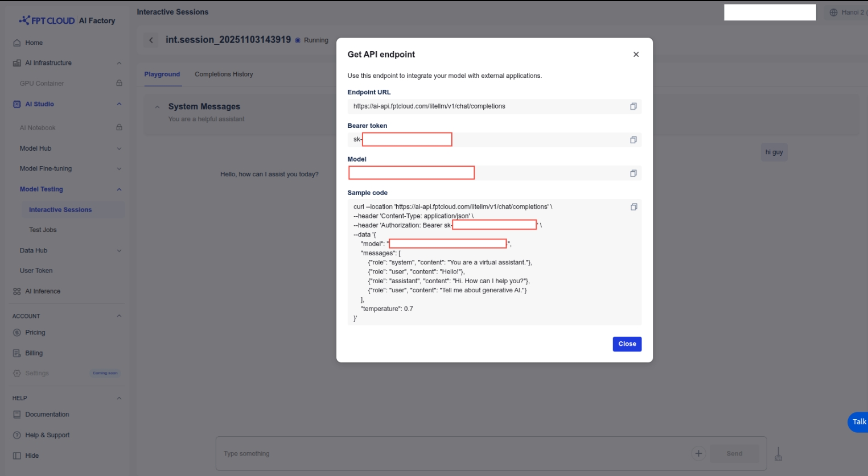Collapse the System Messages section
The height and width of the screenshot is (476, 868).
(158, 107)
